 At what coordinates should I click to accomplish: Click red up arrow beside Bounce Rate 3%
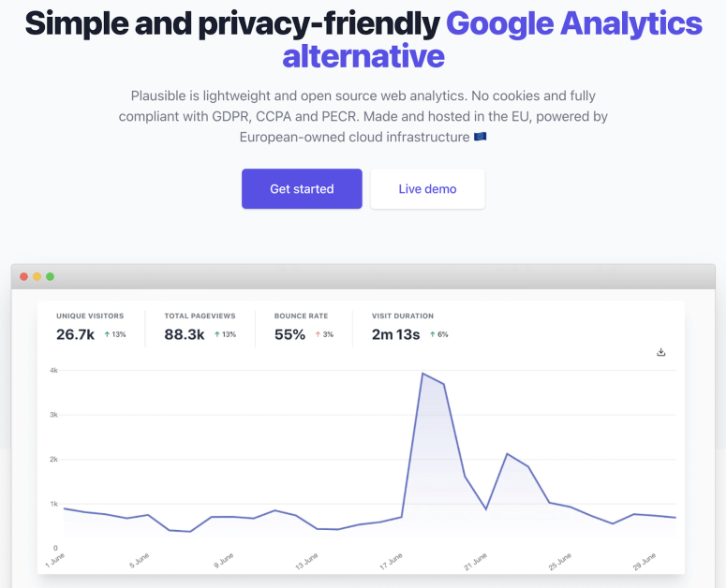318,334
